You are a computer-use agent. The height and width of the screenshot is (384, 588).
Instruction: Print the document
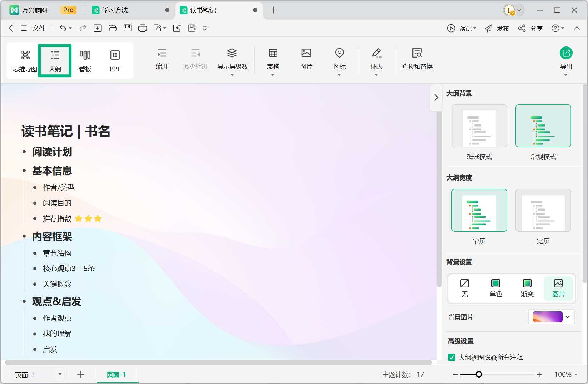pos(143,28)
